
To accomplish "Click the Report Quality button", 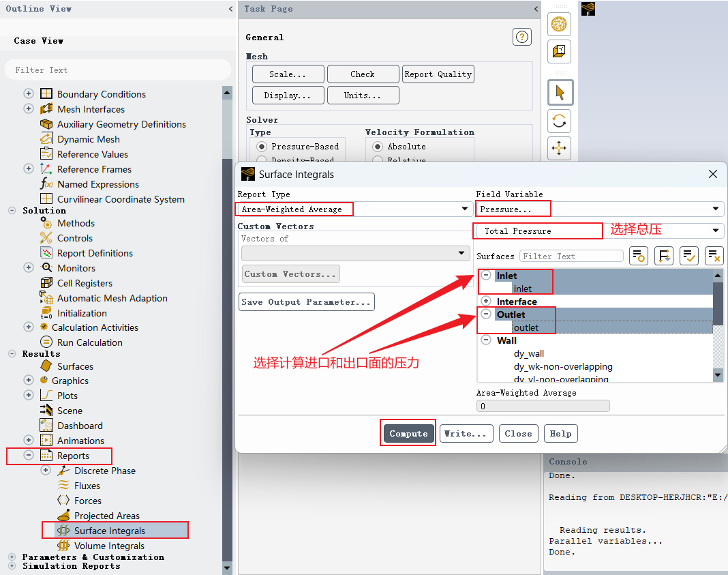I will (x=438, y=74).
